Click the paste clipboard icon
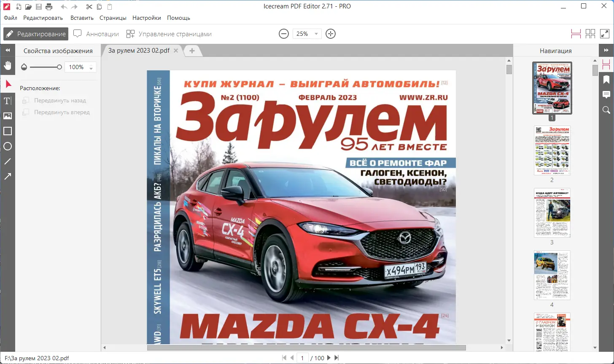Viewport: 614px width, 364px height. pyautogui.click(x=110, y=7)
